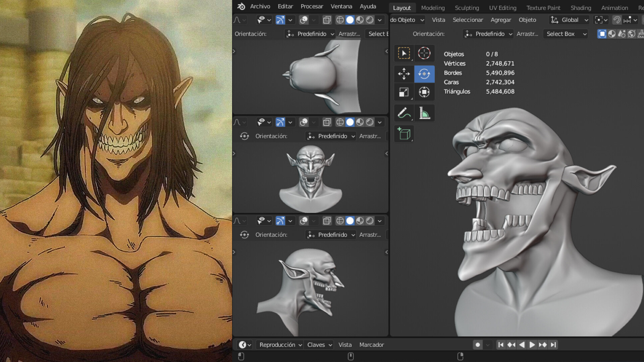
Task: Select the Cursor tool in toolbar
Action: pyautogui.click(x=424, y=53)
